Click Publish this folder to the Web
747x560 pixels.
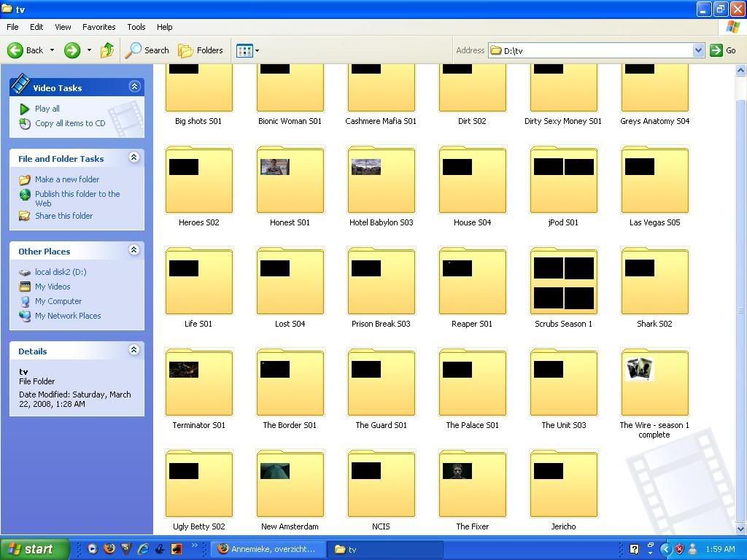(x=77, y=198)
